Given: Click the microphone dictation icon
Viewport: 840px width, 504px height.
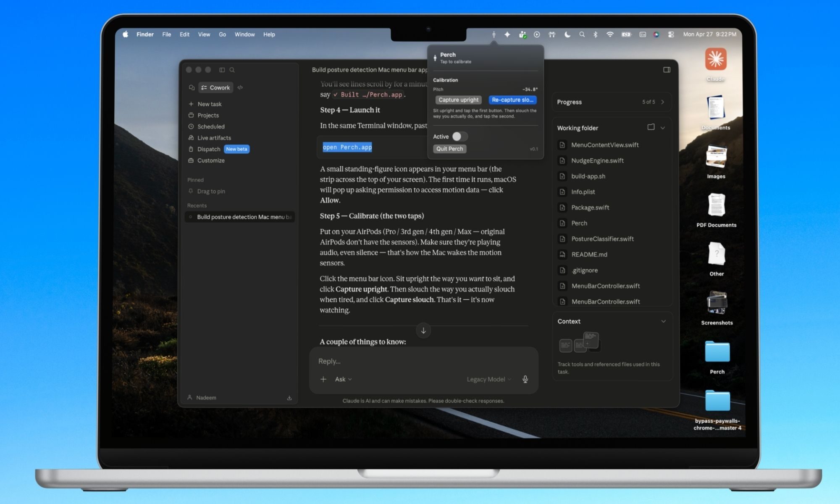Looking at the screenshot, I should coord(525,379).
